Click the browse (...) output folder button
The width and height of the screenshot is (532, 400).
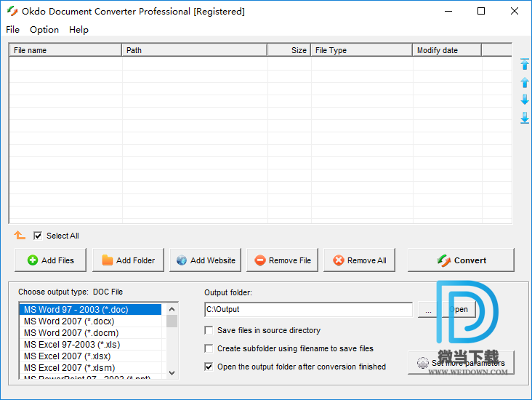(x=428, y=309)
